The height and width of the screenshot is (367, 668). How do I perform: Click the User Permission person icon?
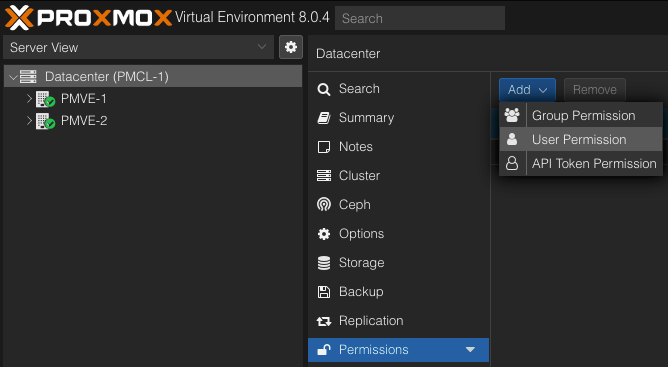click(512, 139)
